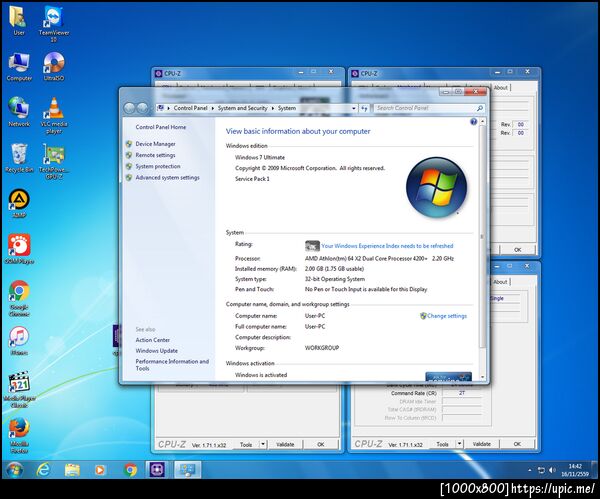Click the System window scroll up arrow
The width and height of the screenshot is (600, 499).
click(x=482, y=121)
